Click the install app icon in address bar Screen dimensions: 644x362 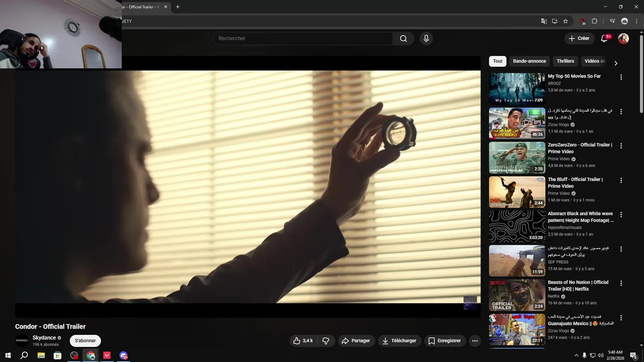click(554, 21)
